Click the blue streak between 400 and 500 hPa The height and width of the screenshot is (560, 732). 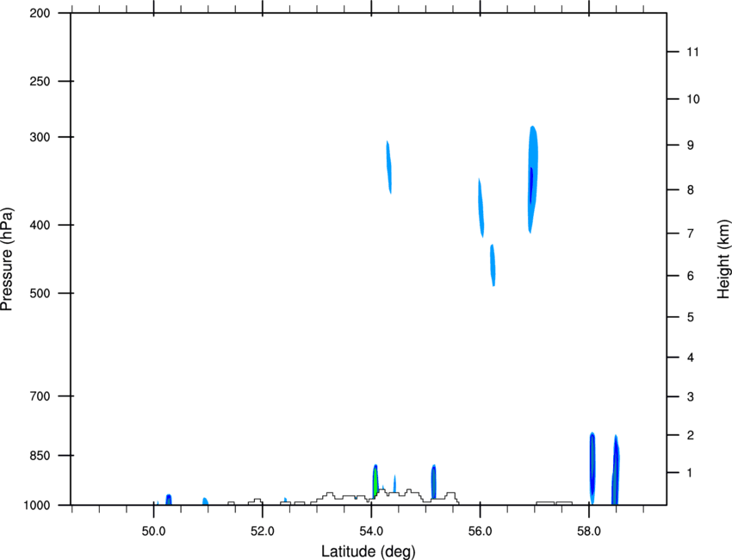click(x=493, y=264)
